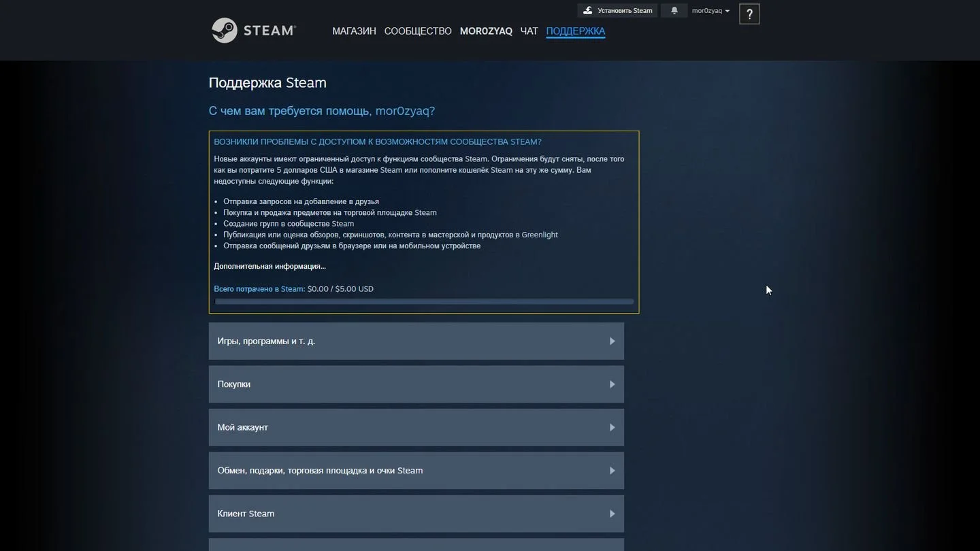Click the arrow on Обмен, подарки row
The height and width of the screenshot is (551, 980).
(x=612, y=471)
